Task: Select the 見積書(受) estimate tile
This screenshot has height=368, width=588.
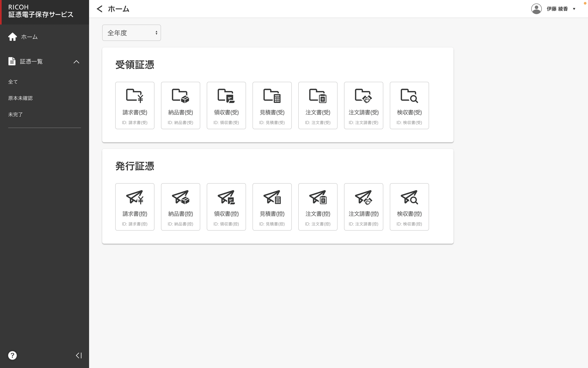Action: [x=272, y=105]
